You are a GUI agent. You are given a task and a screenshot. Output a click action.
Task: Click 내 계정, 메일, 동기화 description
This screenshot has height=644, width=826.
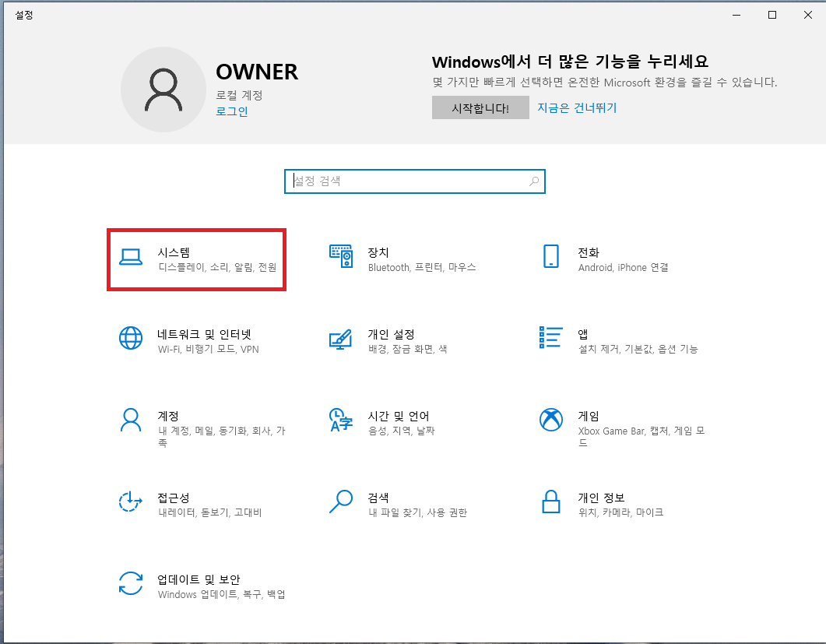click(221, 436)
